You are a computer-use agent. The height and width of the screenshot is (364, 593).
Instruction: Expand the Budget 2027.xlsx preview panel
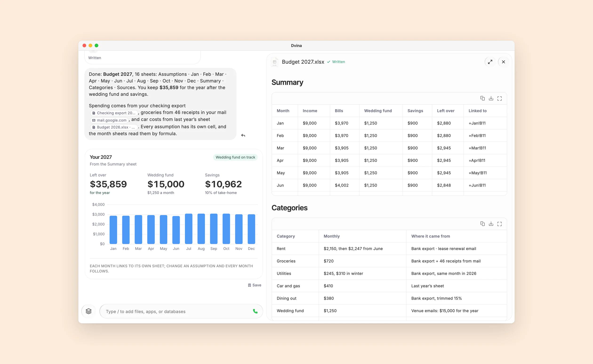490,62
